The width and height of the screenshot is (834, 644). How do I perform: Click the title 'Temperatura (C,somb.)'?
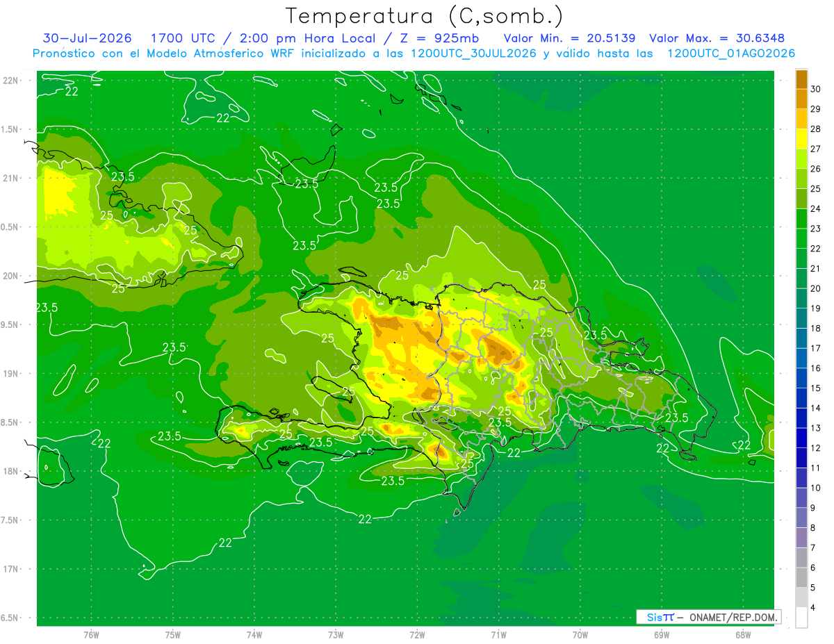pos(424,16)
